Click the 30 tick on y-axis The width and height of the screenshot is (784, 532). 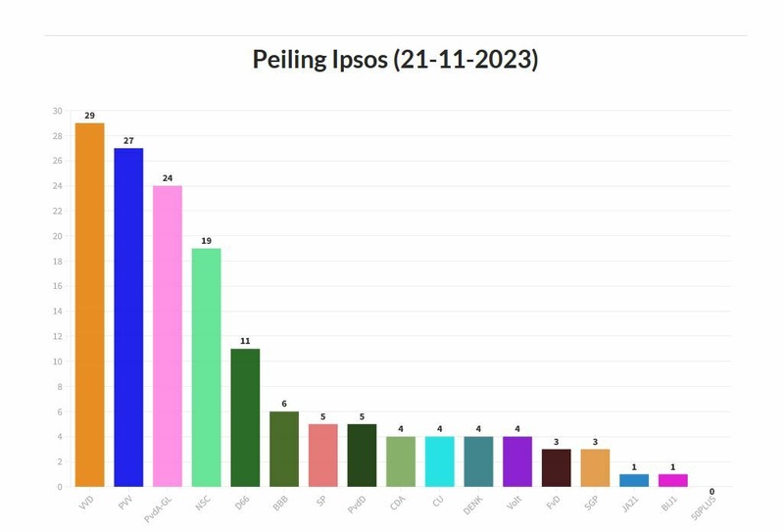coord(58,111)
